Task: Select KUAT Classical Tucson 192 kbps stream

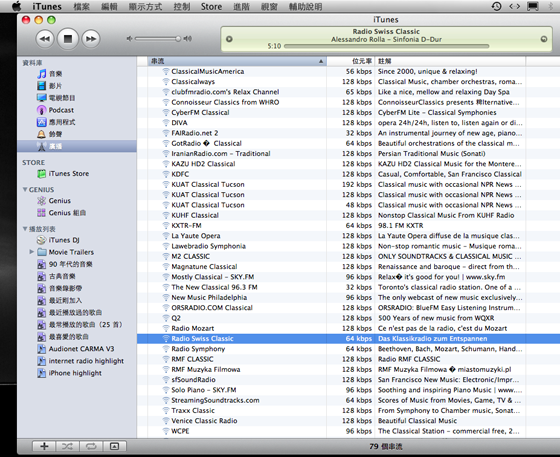Action: click(348, 185)
